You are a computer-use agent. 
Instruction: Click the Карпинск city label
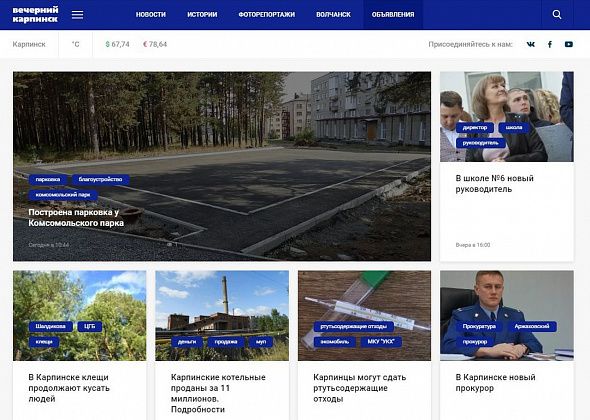pos(29,44)
